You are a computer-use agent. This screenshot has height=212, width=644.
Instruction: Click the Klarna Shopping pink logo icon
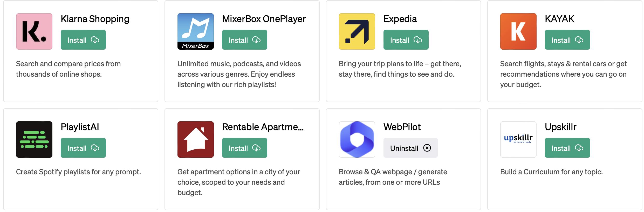[34, 31]
